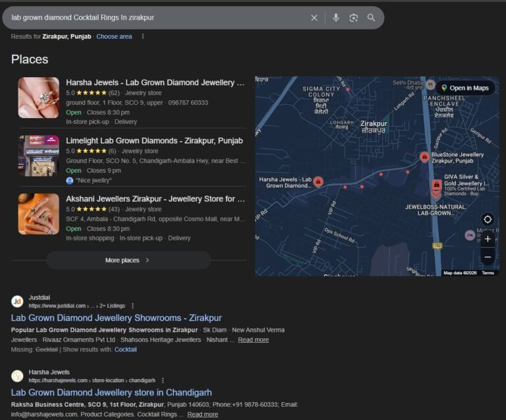
Task: Open more options for Harsha Jewels result
Action: pos(163,380)
